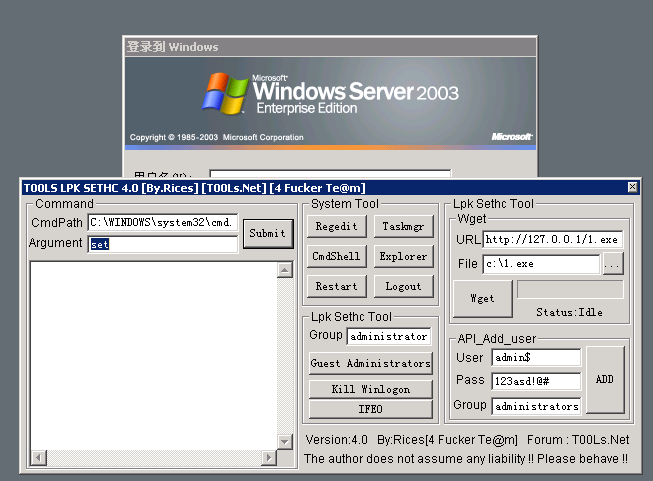Click the Submit button
Viewport: 653px width, 481px height.
tap(268, 234)
